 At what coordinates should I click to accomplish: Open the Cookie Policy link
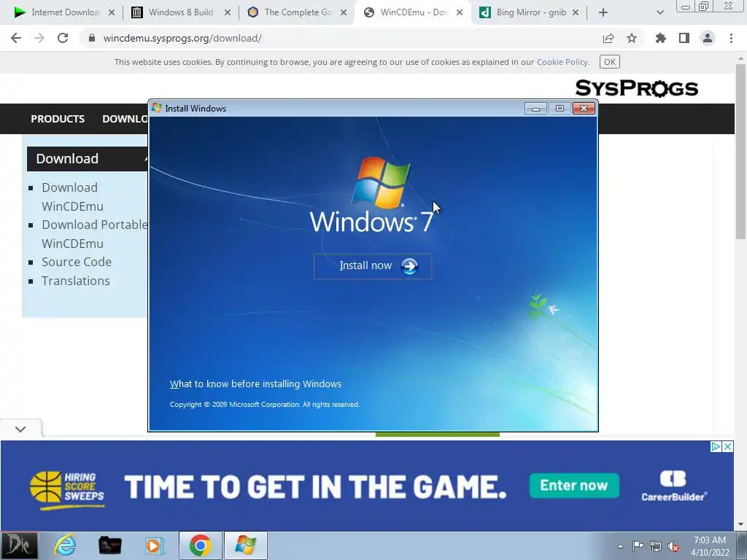click(x=562, y=62)
